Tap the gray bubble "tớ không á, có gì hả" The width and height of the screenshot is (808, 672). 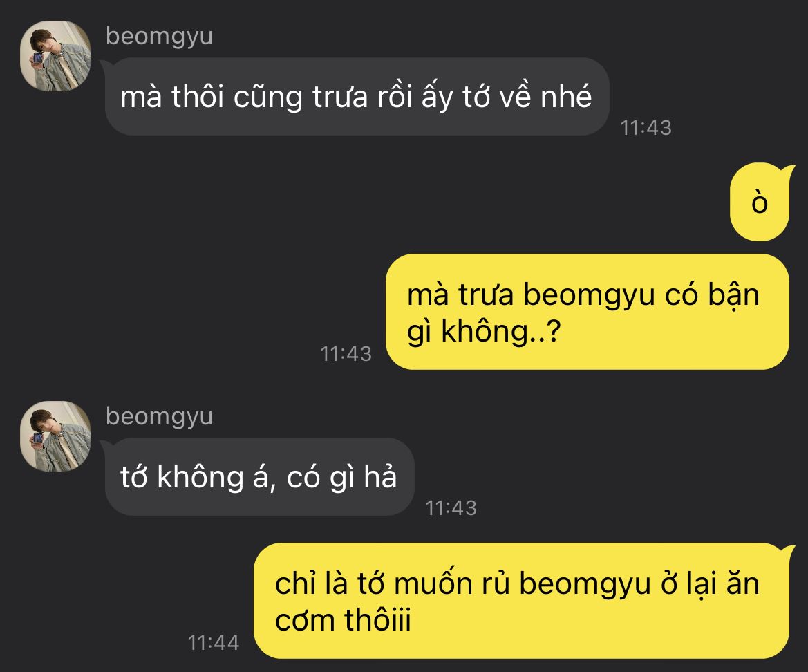pos(259,476)
